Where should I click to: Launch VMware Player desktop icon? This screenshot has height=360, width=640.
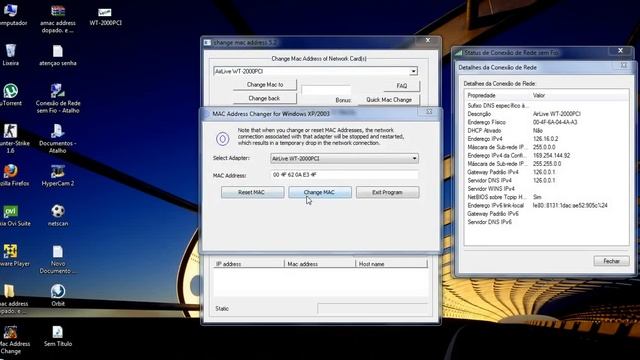(x=11, y=256)
